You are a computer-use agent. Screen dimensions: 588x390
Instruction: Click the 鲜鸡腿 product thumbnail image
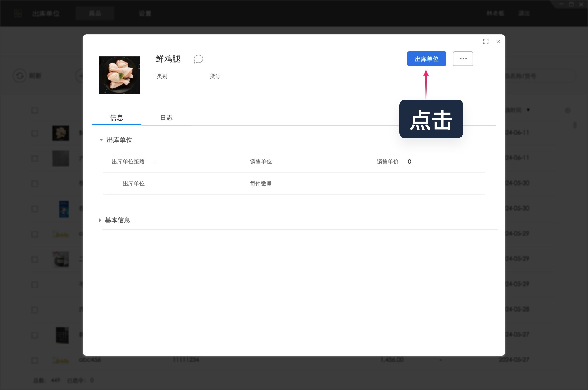tap(119, 75)
